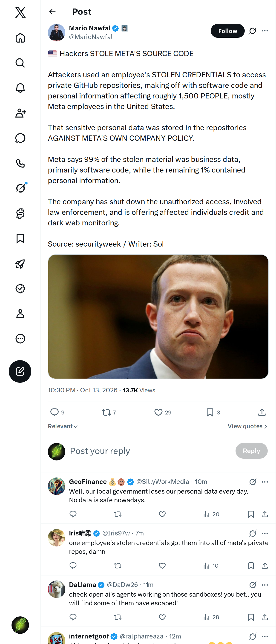Expand the Relevant sort dropdown
This screenshot has height=644, width=276.
tap(63, 426)
